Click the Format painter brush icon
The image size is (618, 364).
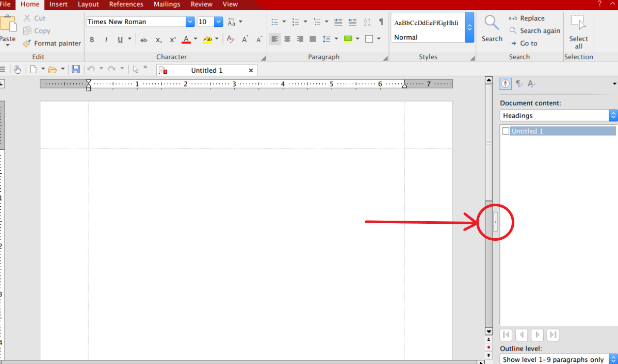point(27,43)
